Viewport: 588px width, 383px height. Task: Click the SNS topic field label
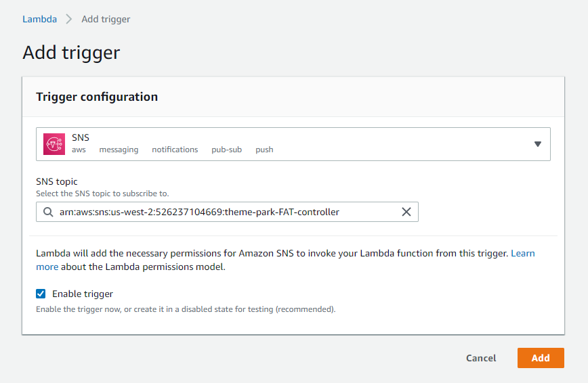pyautogui.click(x=57, y=181)
